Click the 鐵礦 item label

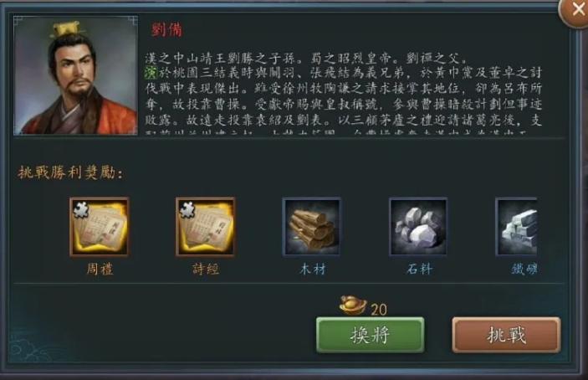coord(524,270)
